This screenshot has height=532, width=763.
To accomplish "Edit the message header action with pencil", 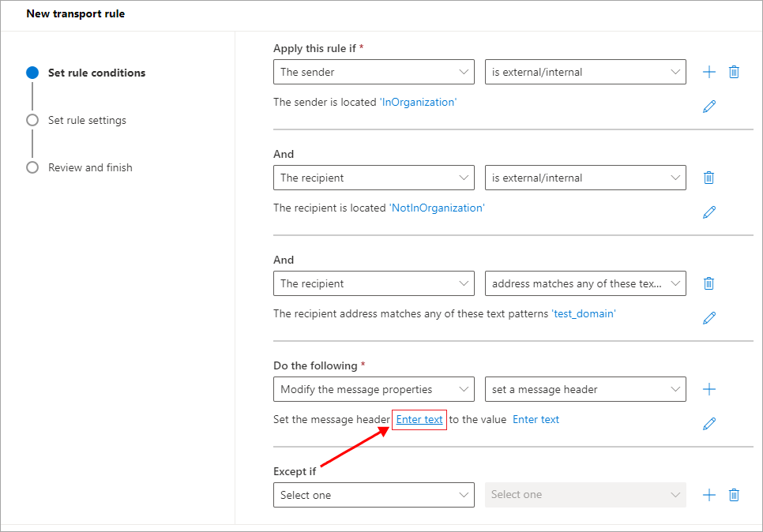I will (708, 424).
